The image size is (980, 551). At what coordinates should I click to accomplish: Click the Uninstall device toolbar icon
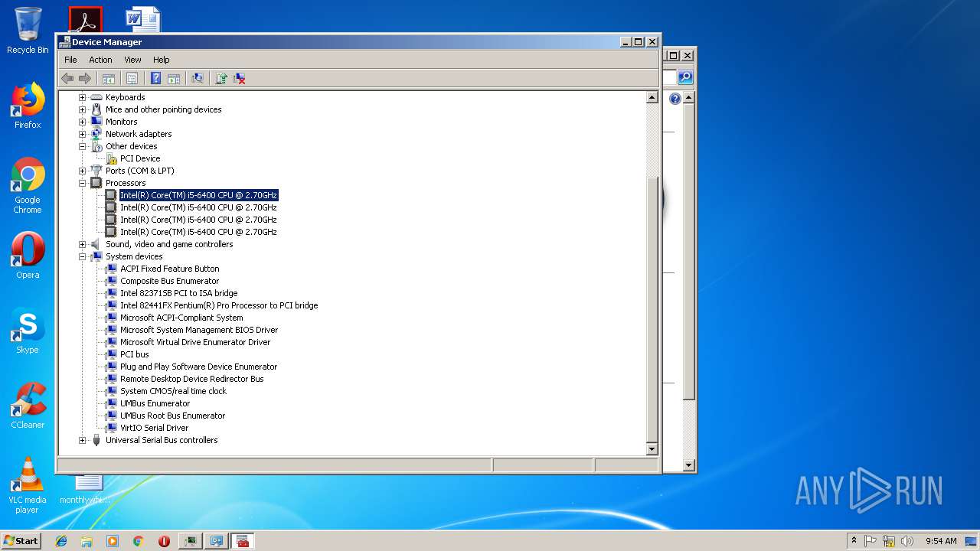(240, 78)
